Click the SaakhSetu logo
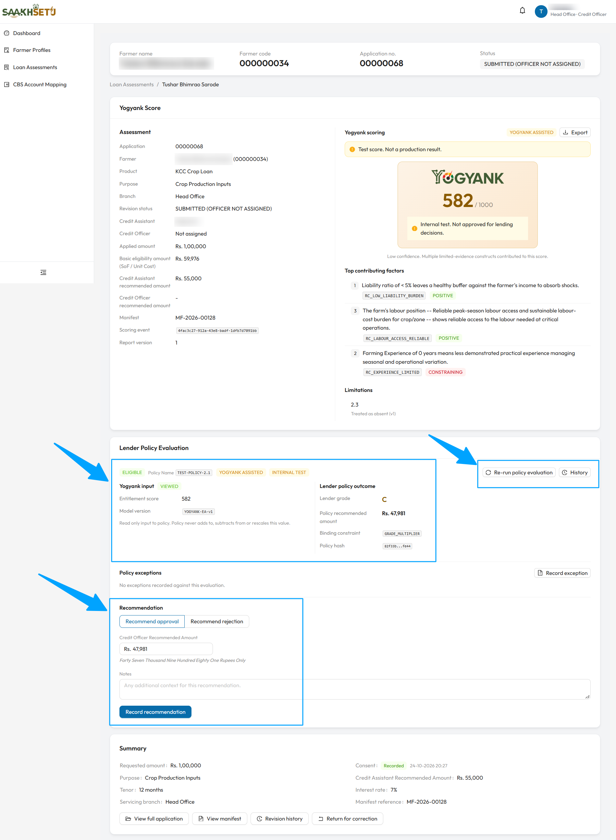The height and width of the screenshot is (840, 616). tap(29, 11)
